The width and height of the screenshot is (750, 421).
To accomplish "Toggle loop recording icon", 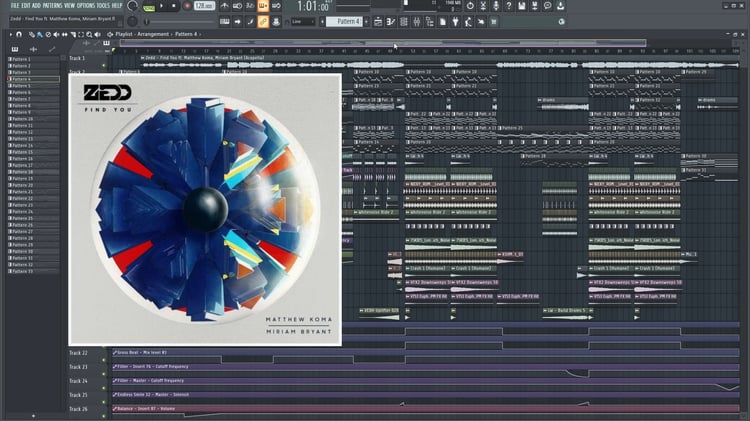I will coord(276,6).
